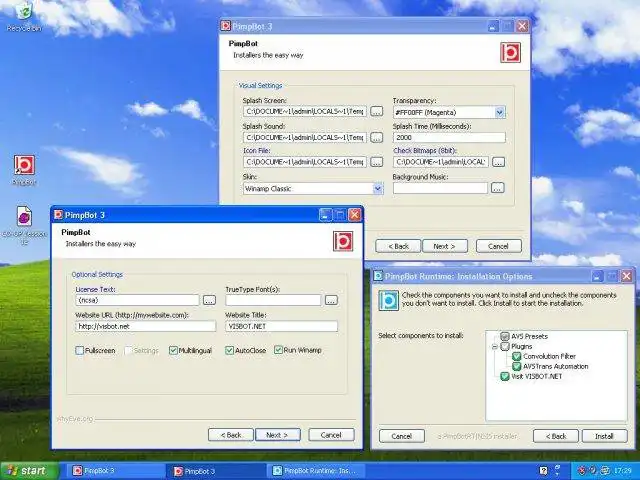Click the taskbar clock
Viewport: 640px width, 480px height.
(623, 471)
